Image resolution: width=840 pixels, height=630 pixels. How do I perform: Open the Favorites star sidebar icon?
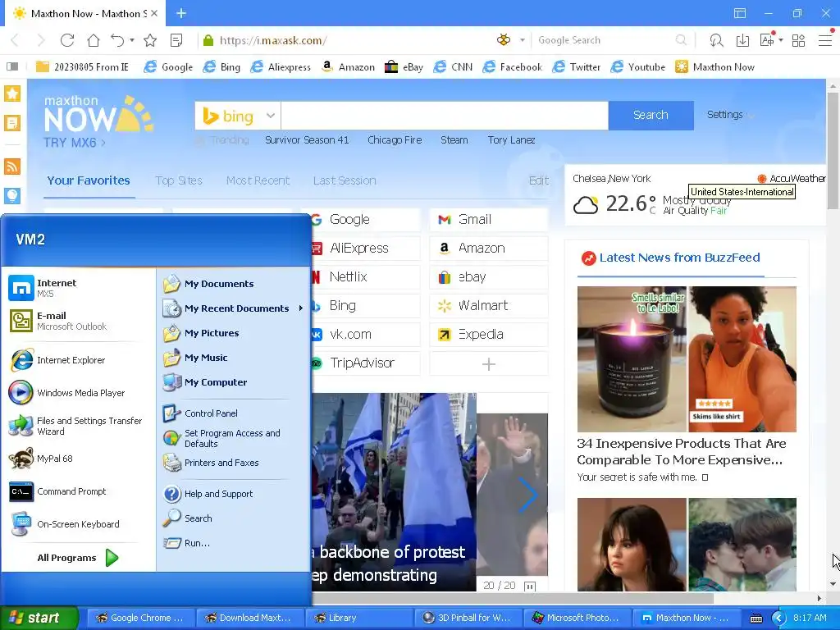[x=12, y=94]
